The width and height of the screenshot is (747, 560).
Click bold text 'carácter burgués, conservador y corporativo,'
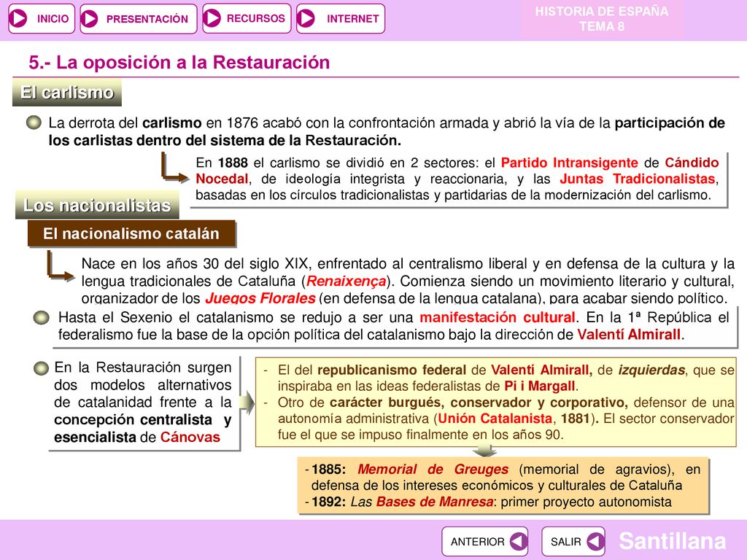click(479, 402)
